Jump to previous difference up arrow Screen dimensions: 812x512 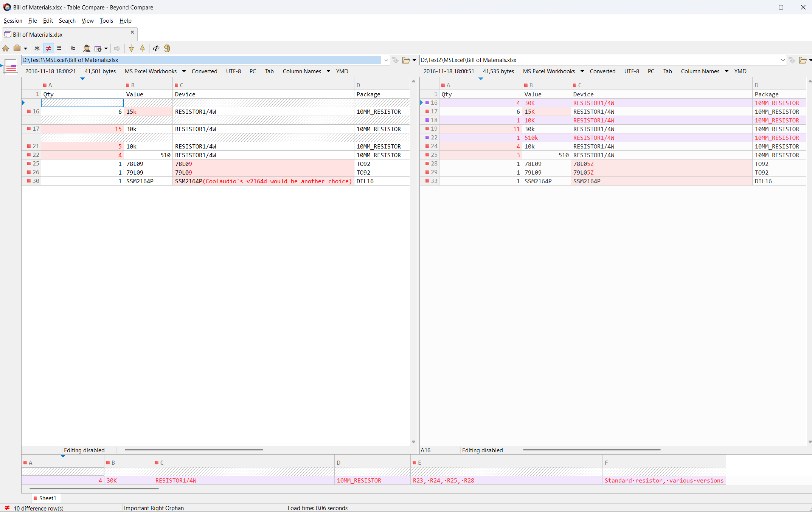[143, 48]
